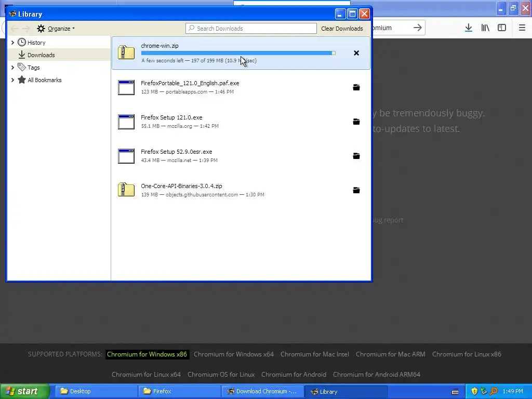532x399 pixels.
Task: Switch to Desktop taskbar item
Action: tap(96, 391)
